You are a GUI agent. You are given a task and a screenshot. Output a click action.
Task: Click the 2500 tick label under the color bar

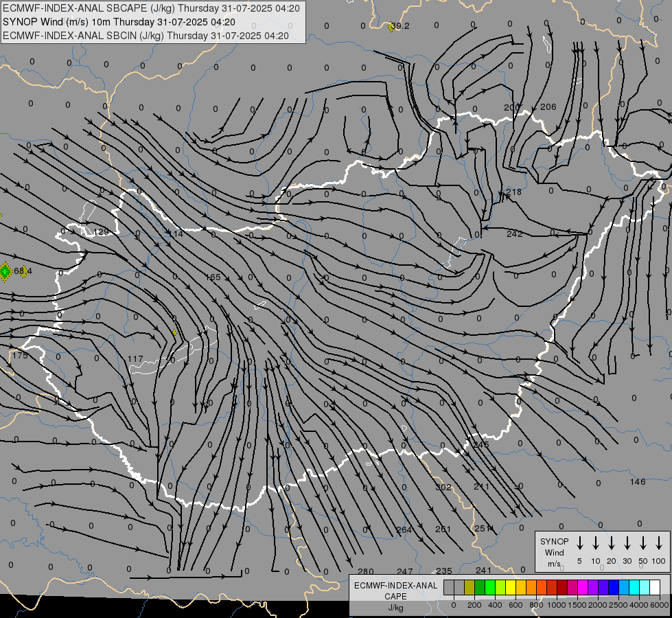(x=618, y=605)
